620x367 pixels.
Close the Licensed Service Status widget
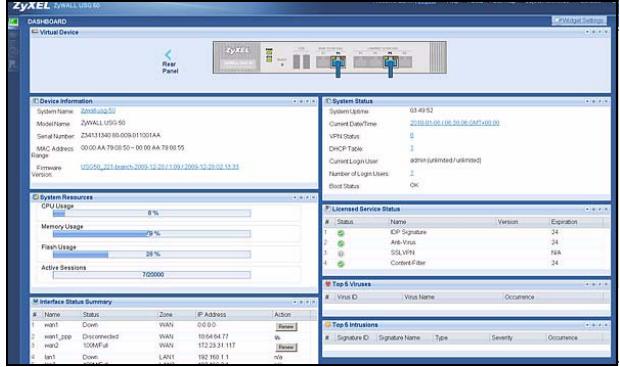coord(606,209)
